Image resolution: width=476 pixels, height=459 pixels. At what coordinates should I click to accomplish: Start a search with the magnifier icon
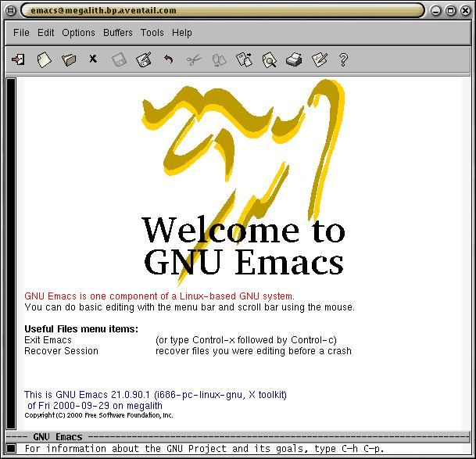point(269,59)
